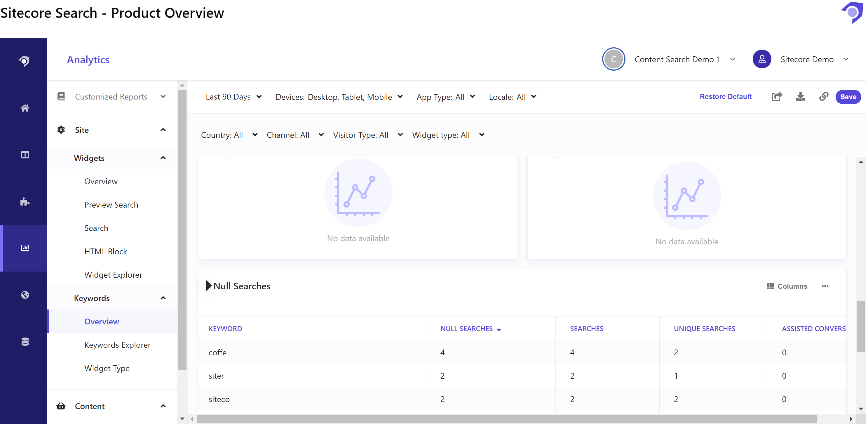Select Widget Explorer in sidebar
868x426 pixels.
click(113, 275)
